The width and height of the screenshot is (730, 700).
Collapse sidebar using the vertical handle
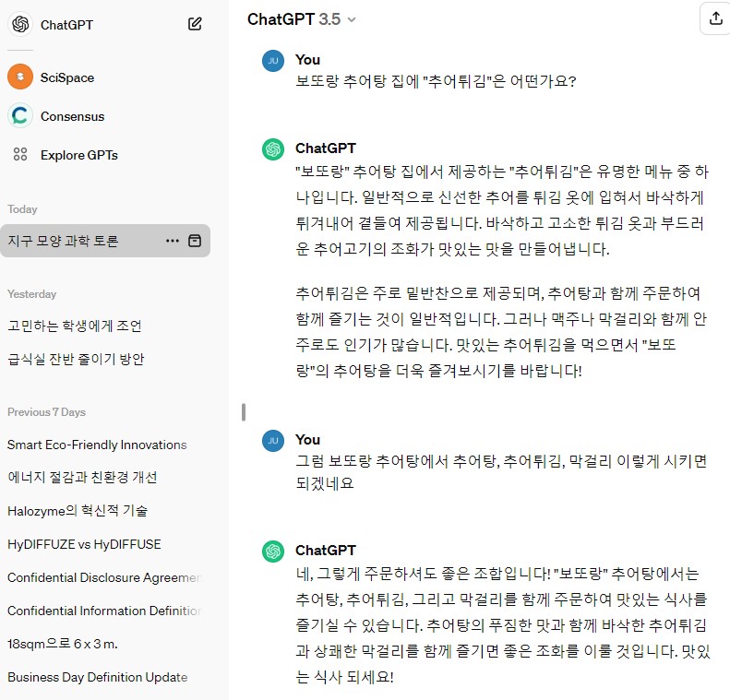point(244,412)
